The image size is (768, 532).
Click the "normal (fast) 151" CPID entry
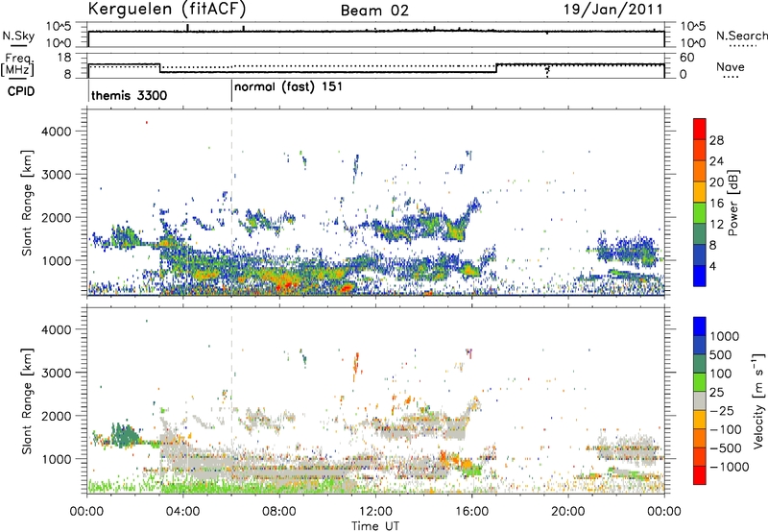(x=288, y=87)
